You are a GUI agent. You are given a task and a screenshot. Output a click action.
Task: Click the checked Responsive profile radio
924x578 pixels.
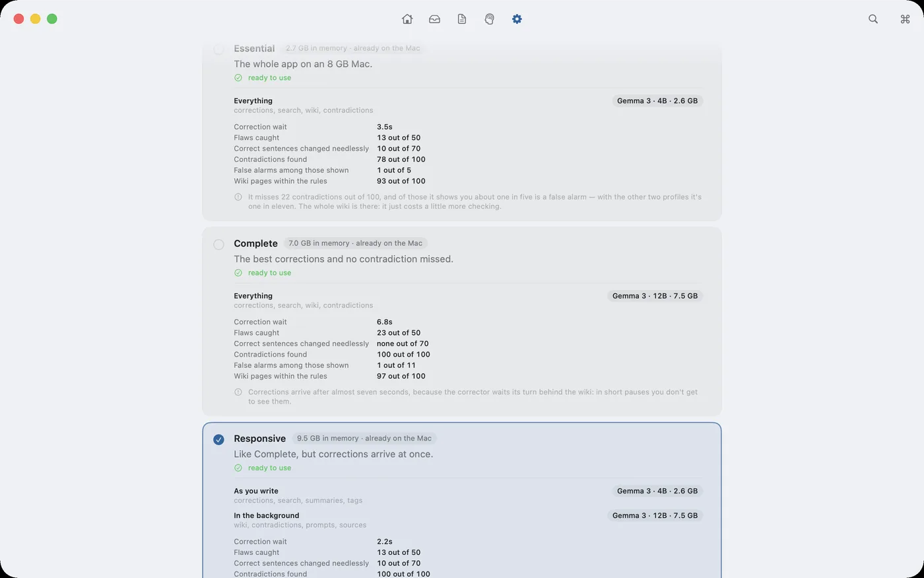tap(218, 439)
